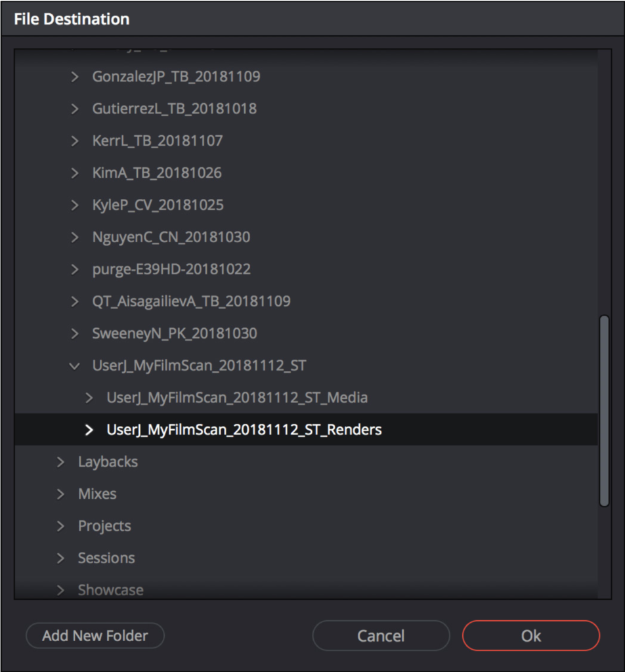Expand the GonzalezJP_TB_20181109 folder chevron
The image size is (625, 672).
[x=75, y=77]
